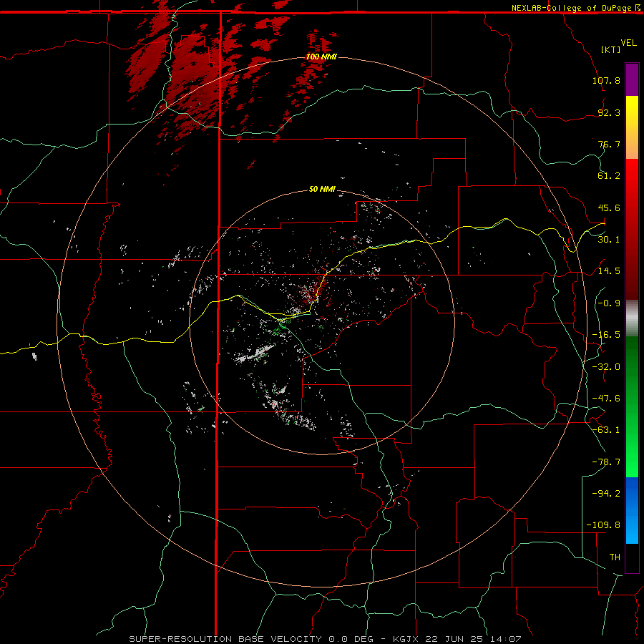Image resolution: width=644 pixels, height=644 pixels.
Task: Click the [KT] units label
Action: point(611,49)
